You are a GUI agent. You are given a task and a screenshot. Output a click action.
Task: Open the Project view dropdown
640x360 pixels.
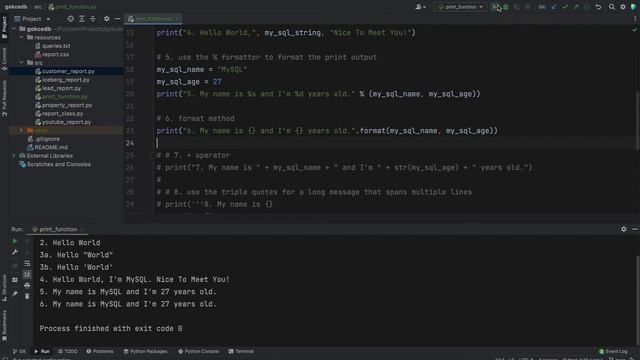click(x=32, y=19)
